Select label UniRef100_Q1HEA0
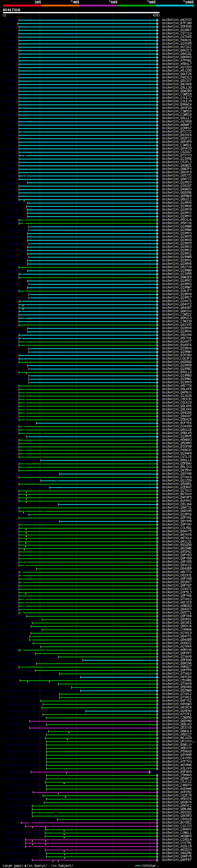Screen dimensions: 197x868 point(176,711)
